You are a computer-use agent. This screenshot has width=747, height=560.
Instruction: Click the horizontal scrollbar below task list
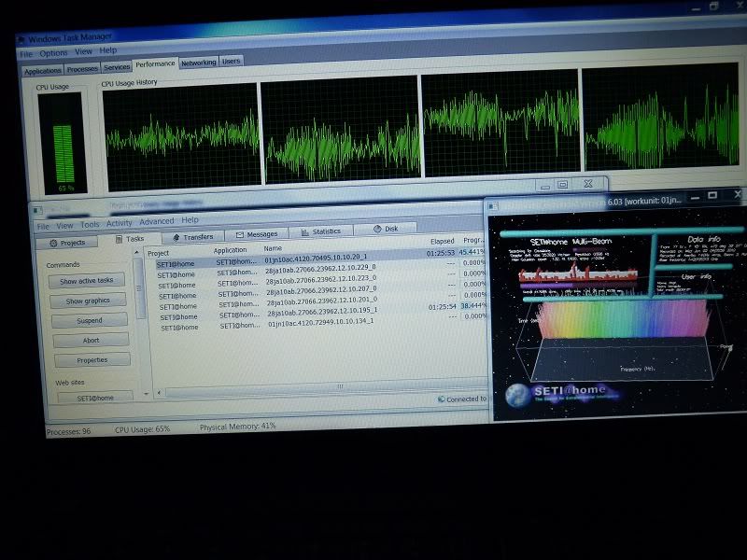pos(317,386)
